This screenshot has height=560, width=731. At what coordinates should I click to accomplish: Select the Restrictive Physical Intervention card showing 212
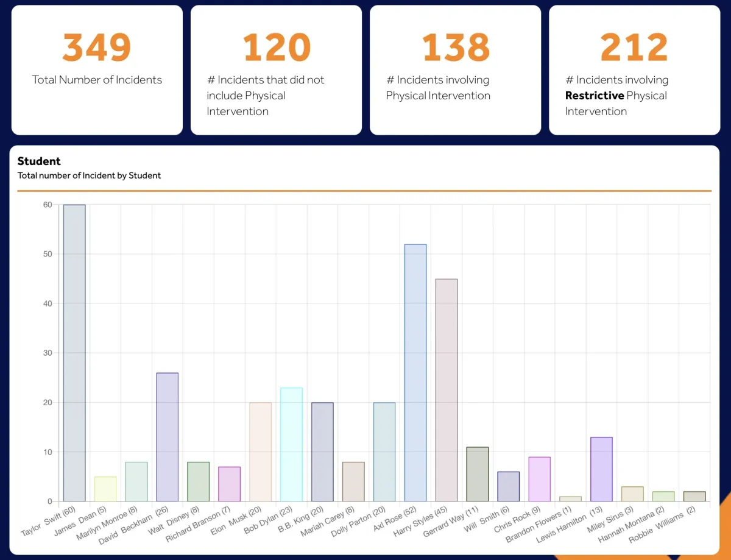tap(634, 68)
